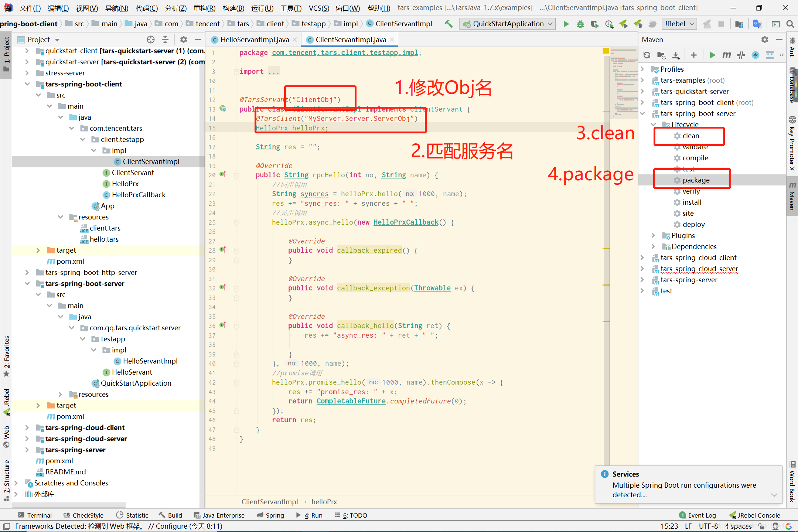Select QuickStartApplication run configuration dropdown
798x532 pixels.
point(507,24)
